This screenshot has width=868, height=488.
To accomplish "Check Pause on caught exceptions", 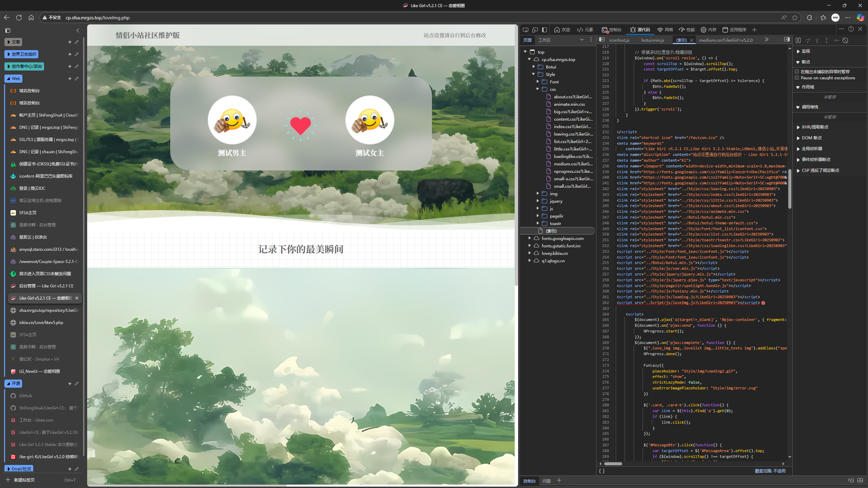I will [x=797, y=78].
